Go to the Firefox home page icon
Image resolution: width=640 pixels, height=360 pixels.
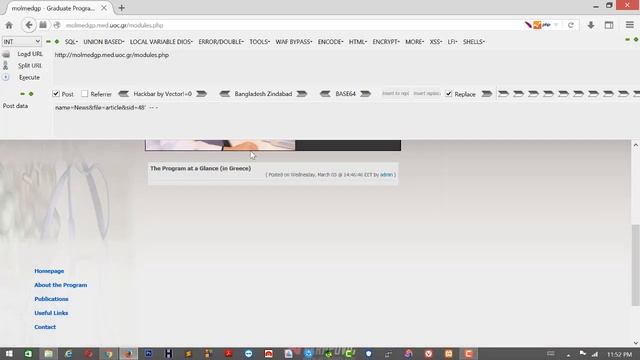(x=9, y=25)
